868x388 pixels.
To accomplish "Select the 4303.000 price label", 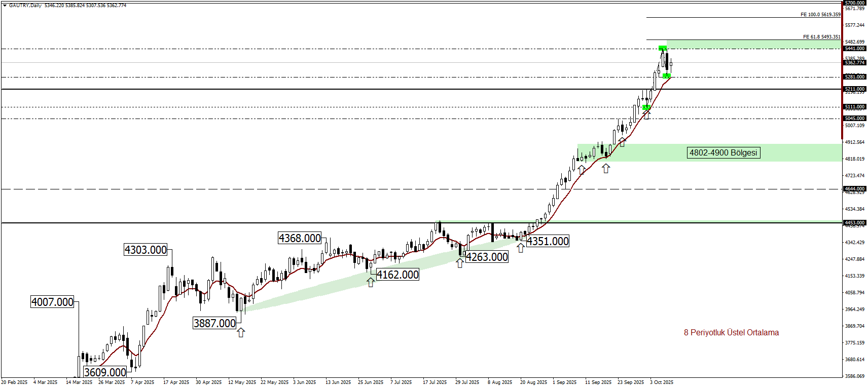I will pyautogui.click(x=146, y=250).
